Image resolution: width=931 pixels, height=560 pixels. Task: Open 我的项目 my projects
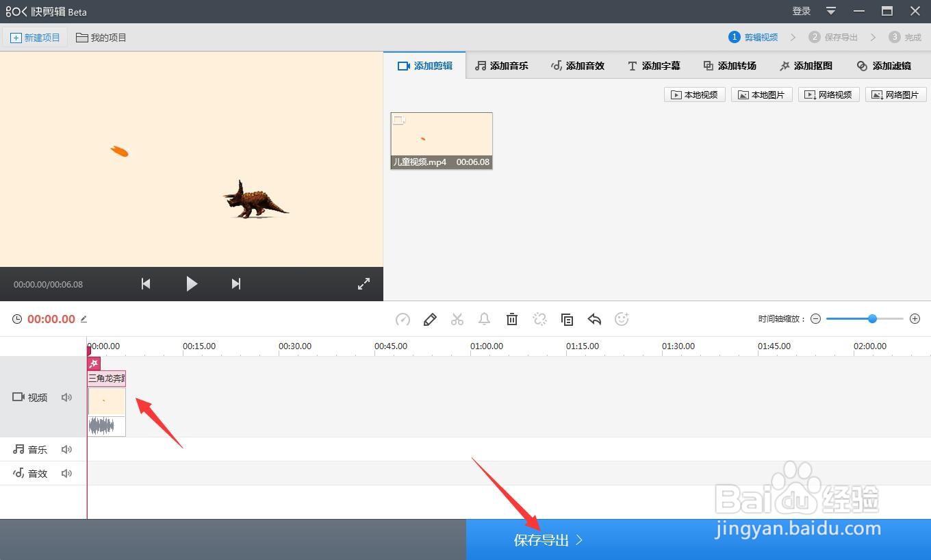click(x=101, y=38)
